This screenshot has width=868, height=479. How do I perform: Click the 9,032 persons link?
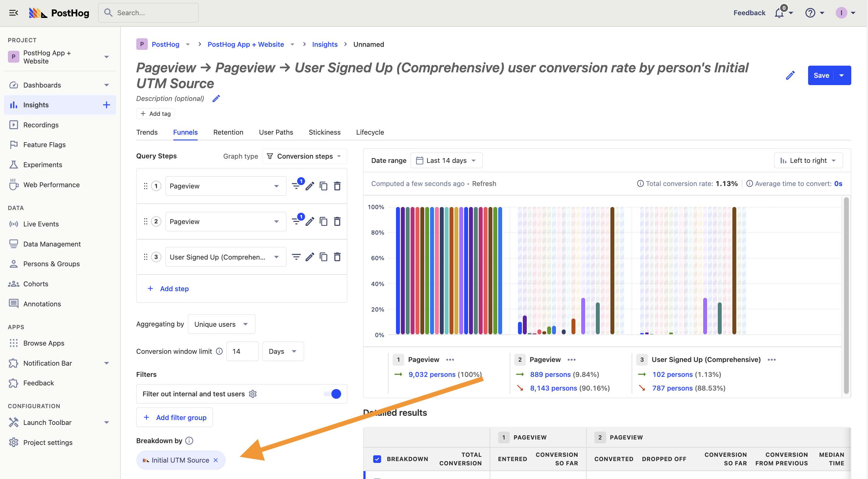click(x=432, y=374)
